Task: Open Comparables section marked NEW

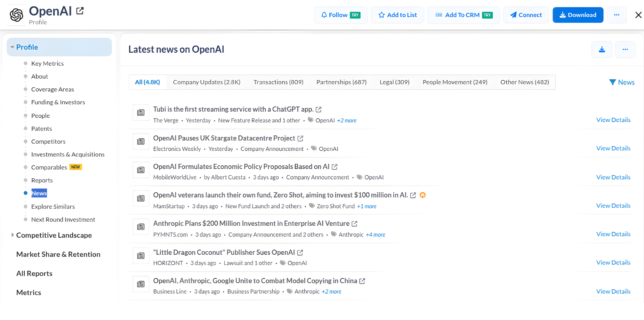Action: tap(49, 167)
